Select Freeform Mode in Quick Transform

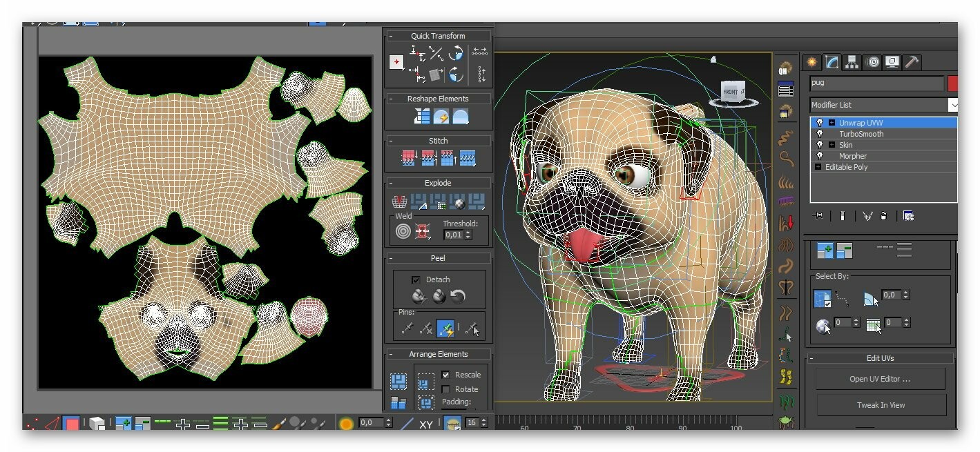[397, 61]
